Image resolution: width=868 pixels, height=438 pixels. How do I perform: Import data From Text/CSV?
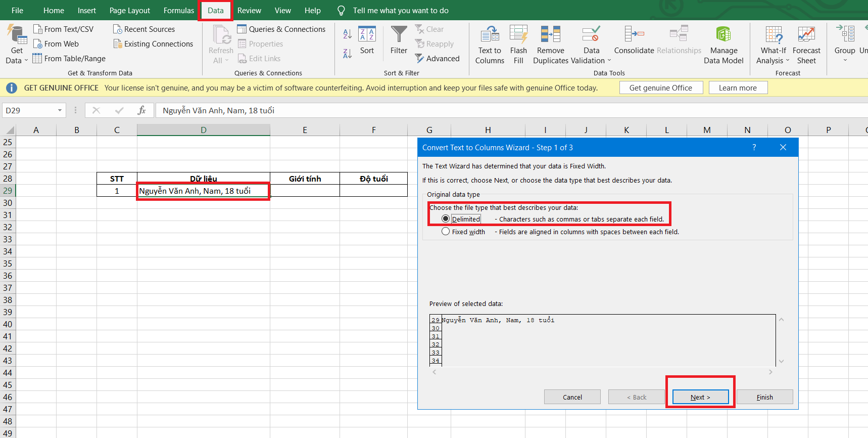click(63, 29)
